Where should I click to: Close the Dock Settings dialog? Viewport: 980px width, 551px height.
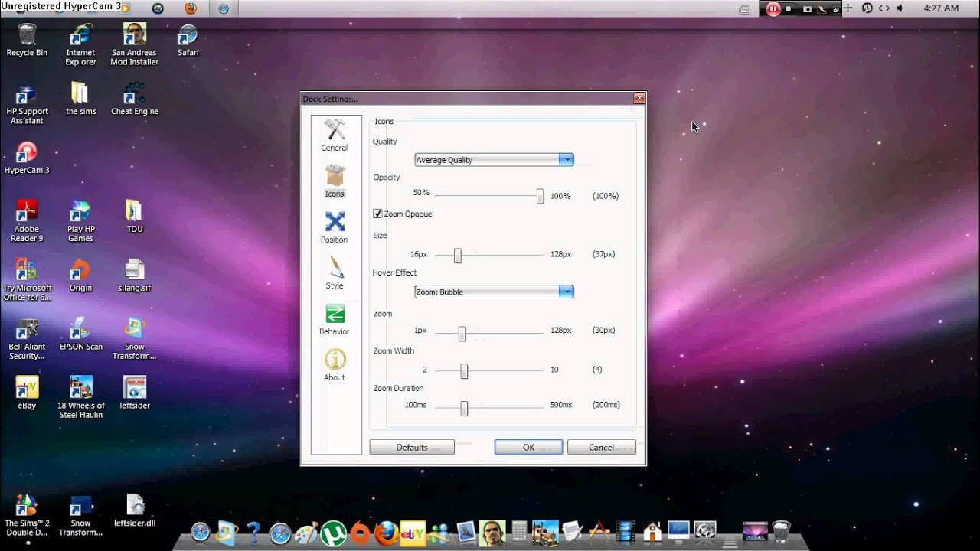(639, 99)
